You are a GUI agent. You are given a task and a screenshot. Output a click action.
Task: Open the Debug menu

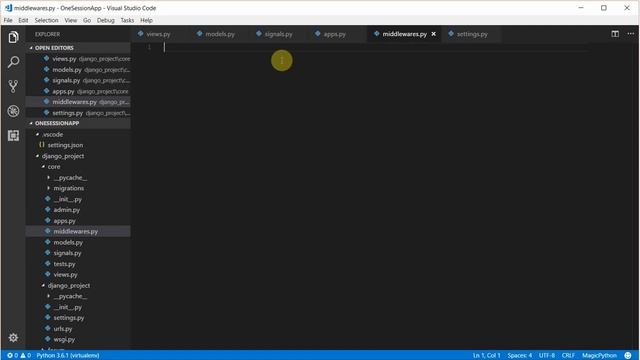[x=106, y=20]
